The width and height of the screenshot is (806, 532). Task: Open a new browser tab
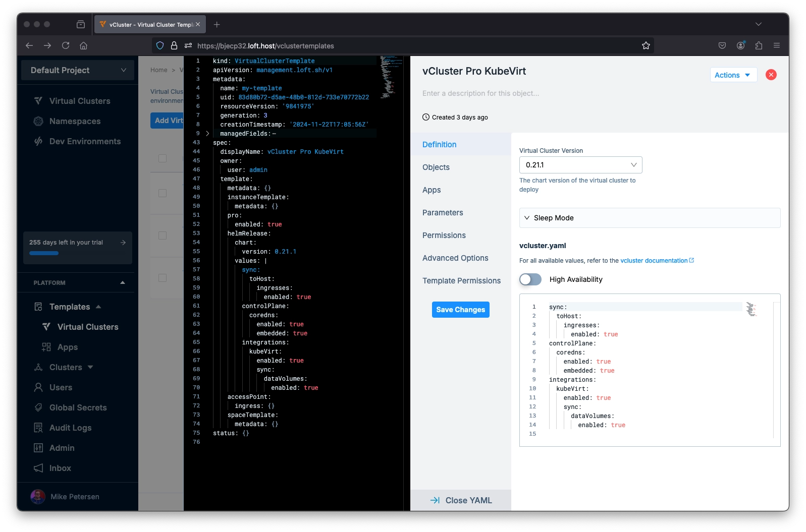coord(217,24)
